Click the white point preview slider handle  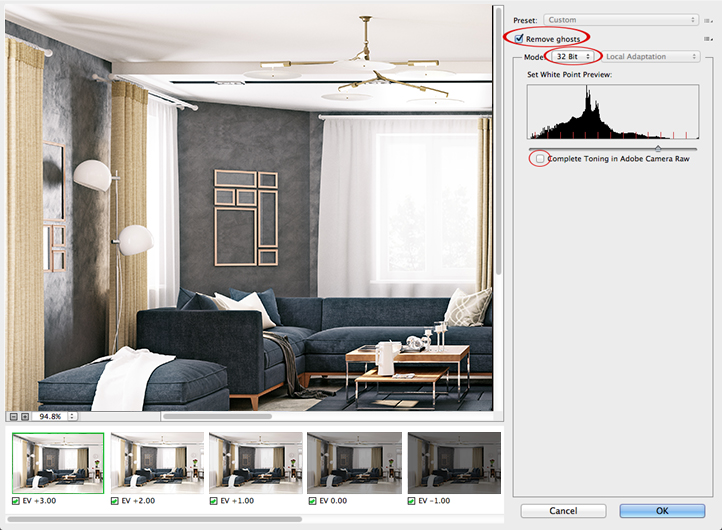point(658,148)
